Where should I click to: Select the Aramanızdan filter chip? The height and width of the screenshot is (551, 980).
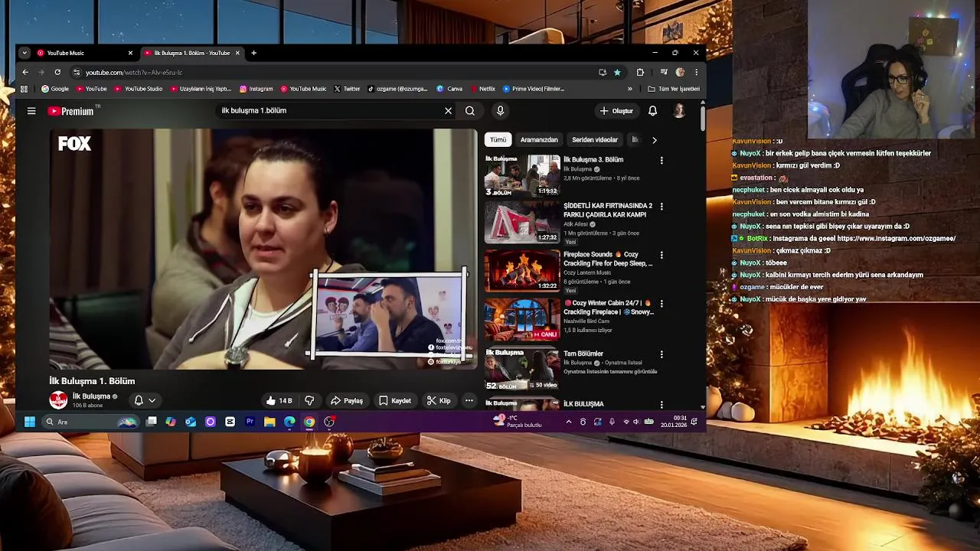click(539, 140)
